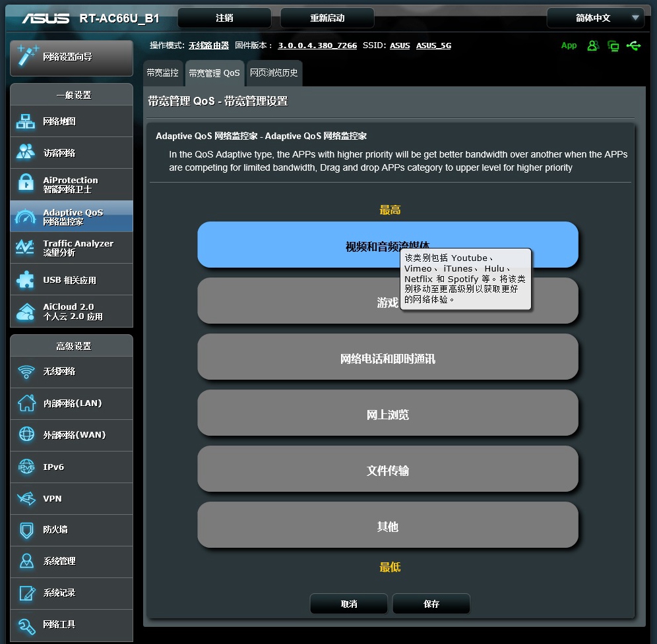Click the 重新启动 reboot button
657x644 pixels.
[x=327, y=18]
